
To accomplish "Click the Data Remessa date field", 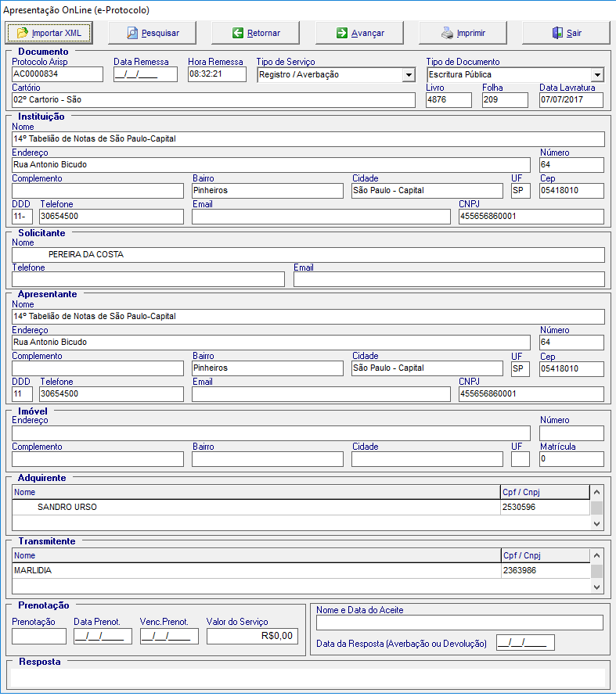I will pyautogui.click(x=145, y=74).
